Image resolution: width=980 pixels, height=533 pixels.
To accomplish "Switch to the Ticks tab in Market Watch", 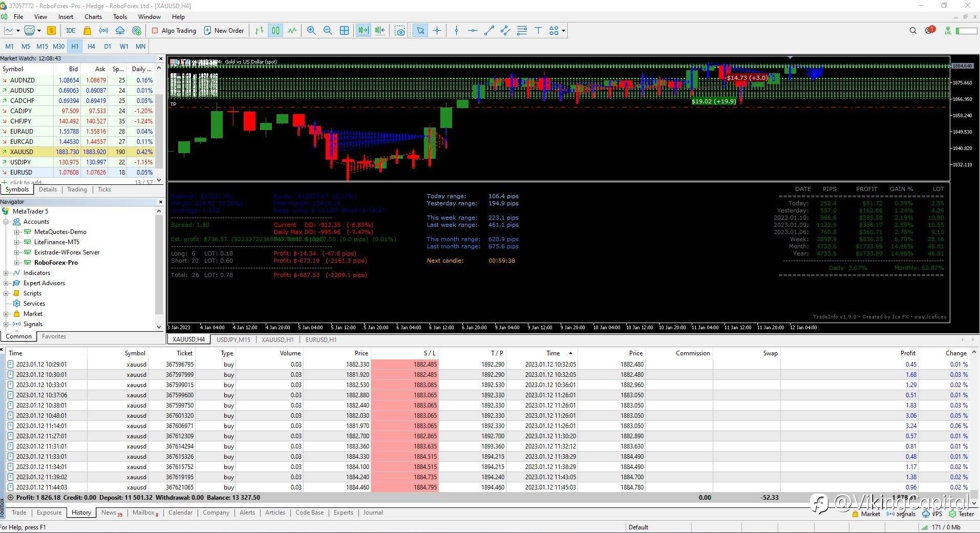I will click(x=104, y=189).
